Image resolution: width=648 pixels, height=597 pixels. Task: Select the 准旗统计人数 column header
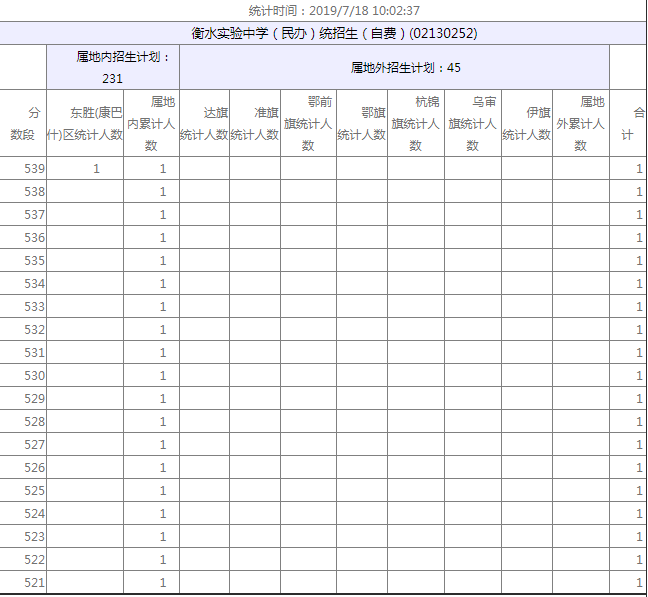tap(255, 124)
